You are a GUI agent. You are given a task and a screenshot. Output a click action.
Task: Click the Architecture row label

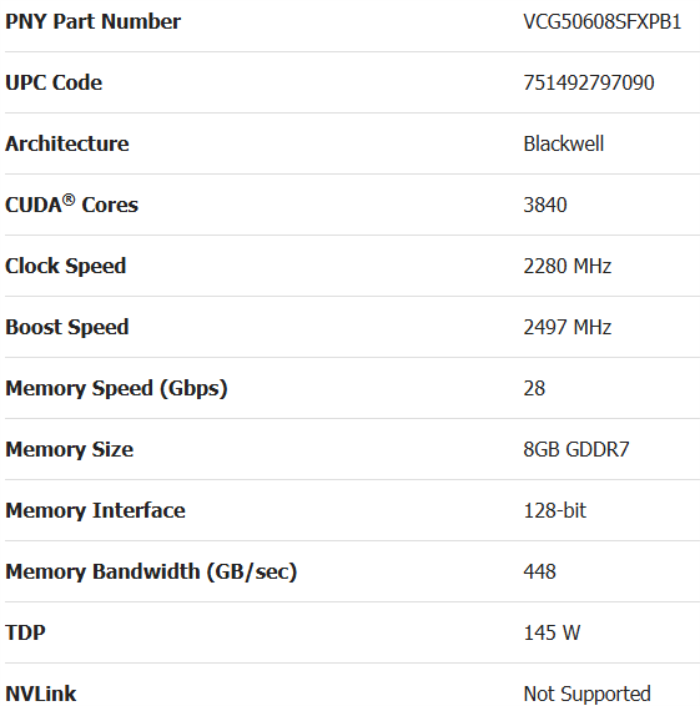point(67,144)
